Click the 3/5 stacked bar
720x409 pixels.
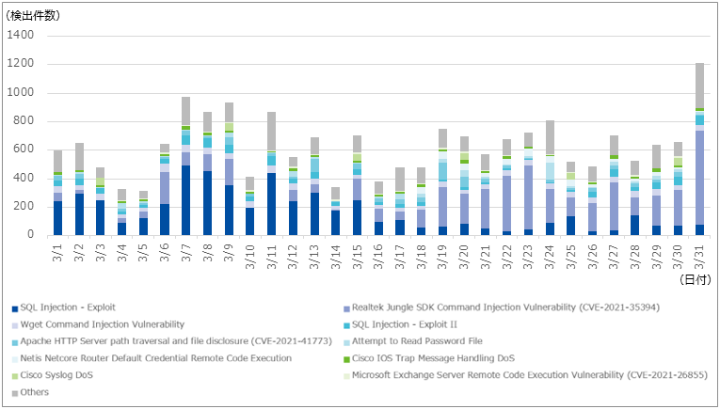click(x=143, y=213)
